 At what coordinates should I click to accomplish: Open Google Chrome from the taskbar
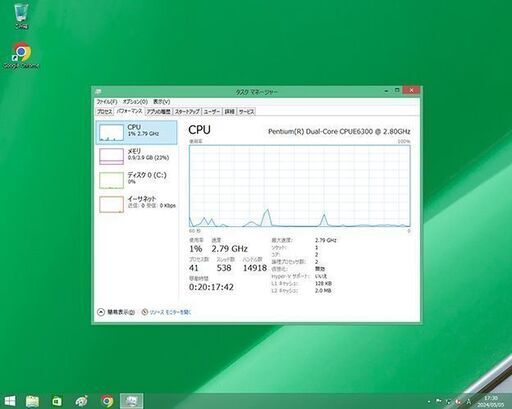107,401
